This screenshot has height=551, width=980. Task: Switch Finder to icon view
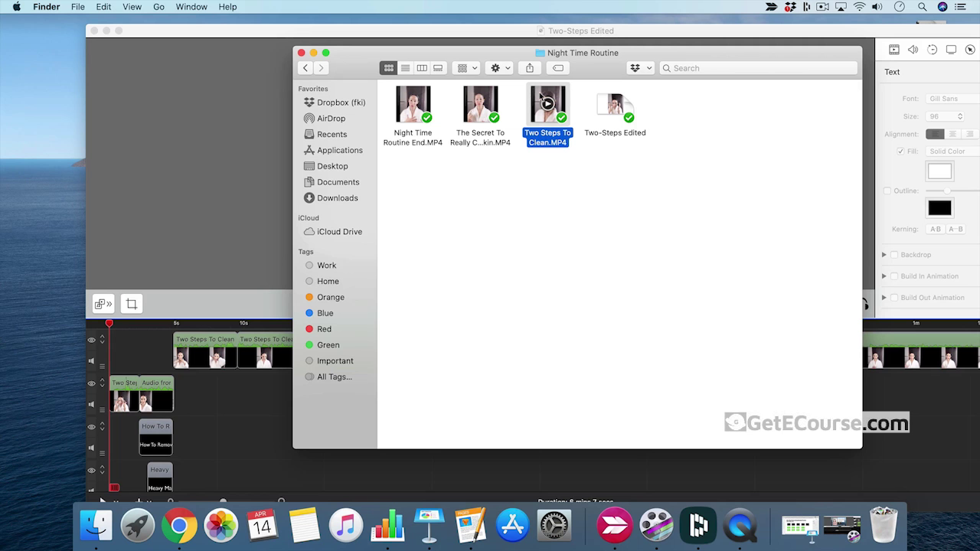point(389,68)
